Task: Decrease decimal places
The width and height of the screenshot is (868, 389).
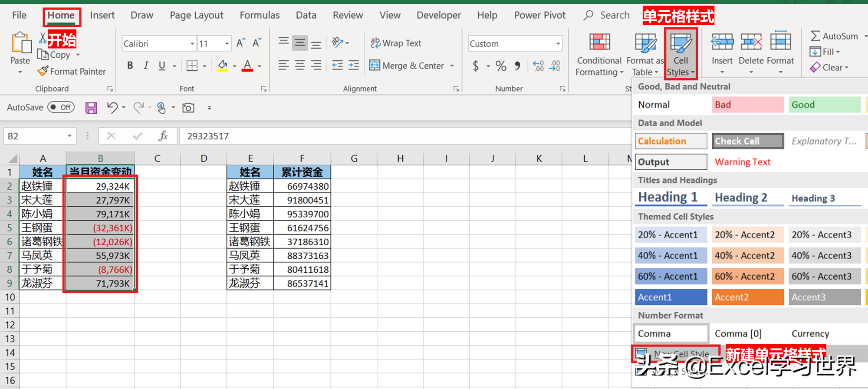Action: [x=555, y=66]
